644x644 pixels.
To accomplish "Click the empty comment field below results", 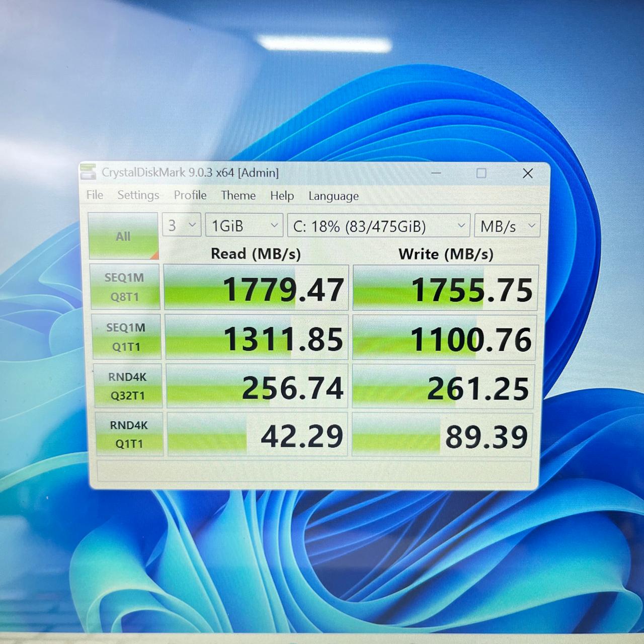I will tap(313, 471).
